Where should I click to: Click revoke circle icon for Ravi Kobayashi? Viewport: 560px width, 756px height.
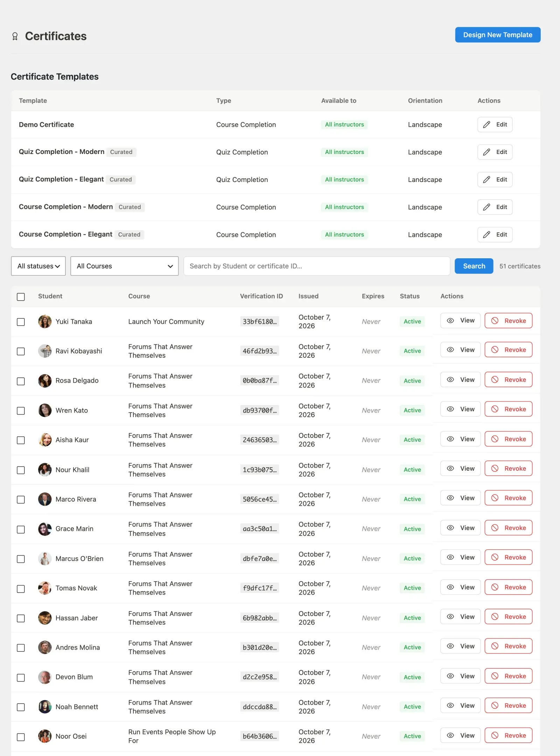click(495, 350)
